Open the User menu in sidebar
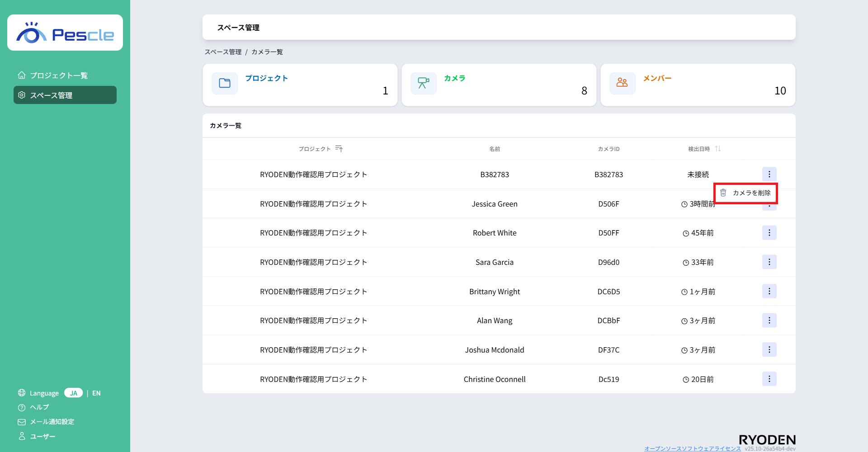The image size is (868, 452). [x=42, y=437]
